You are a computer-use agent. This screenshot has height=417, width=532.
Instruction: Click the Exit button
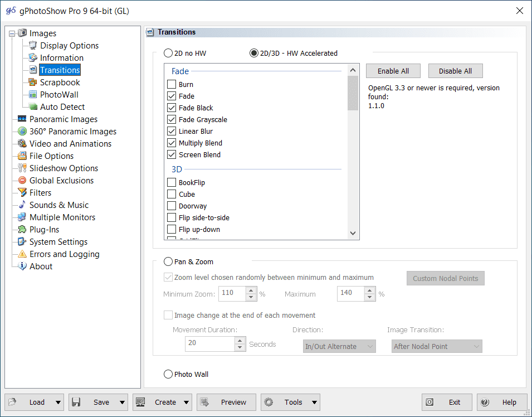tap(447, 403)
